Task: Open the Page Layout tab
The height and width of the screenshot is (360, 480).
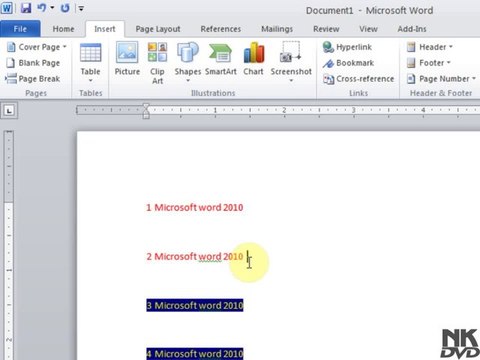Action: point(158,29)
